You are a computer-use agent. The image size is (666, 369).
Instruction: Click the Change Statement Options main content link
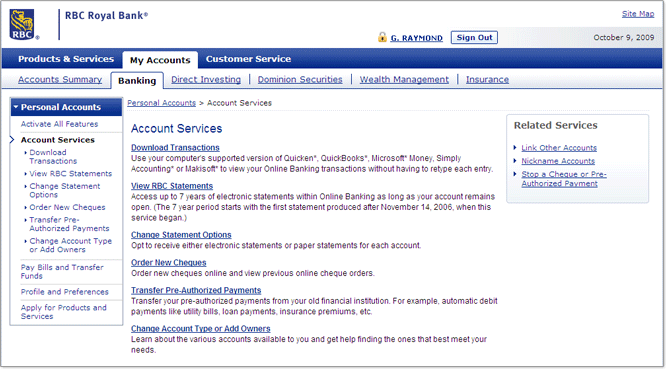pos(181,235)
